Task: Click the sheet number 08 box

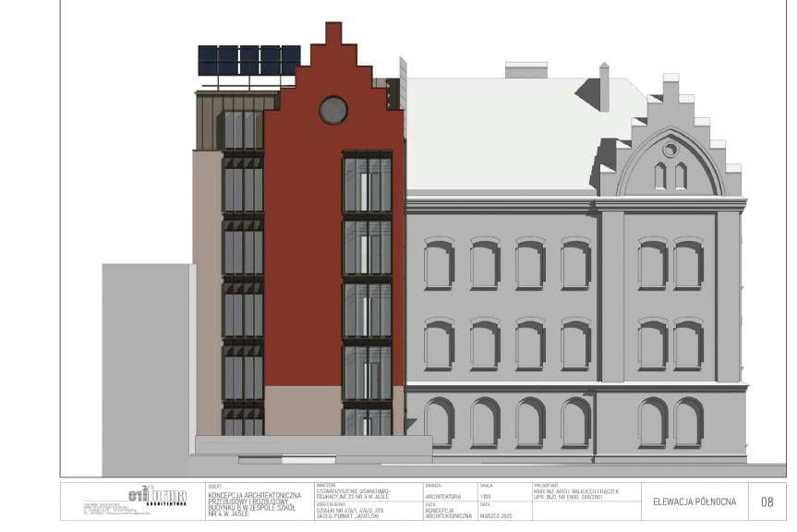Action: pos(767,502)
